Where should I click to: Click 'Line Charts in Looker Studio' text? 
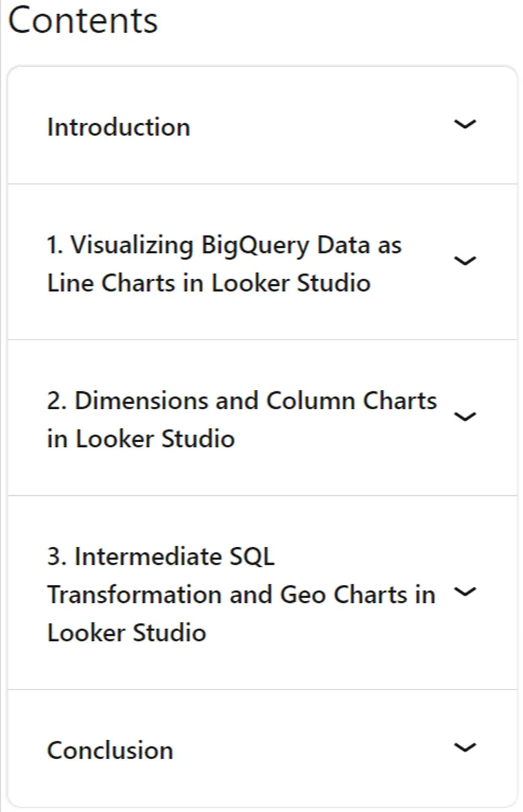[x=209, y=283]
